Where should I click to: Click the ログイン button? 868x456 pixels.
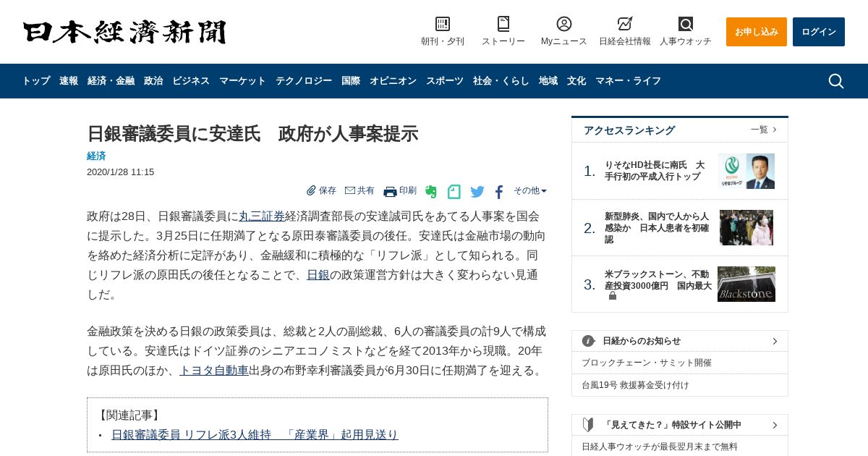click(x=819, y=32)
